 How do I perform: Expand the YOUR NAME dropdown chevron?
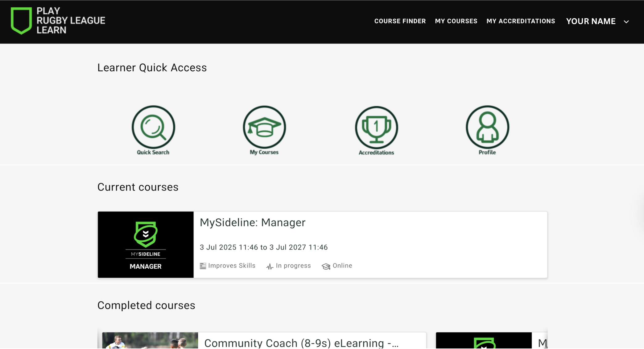tap(626, 22)
